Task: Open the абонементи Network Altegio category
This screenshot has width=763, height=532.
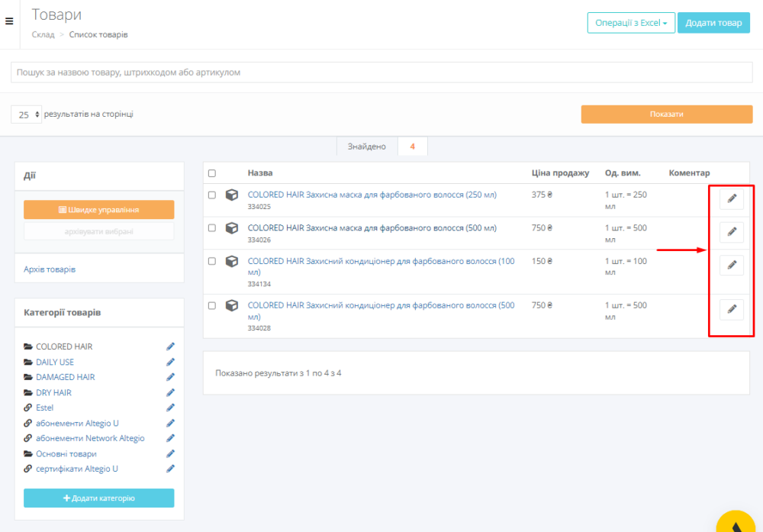Action: click(x=90, y=439)
